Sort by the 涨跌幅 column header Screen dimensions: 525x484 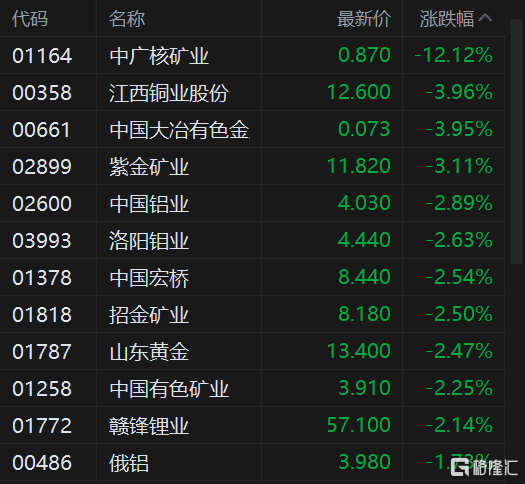(x=447, y=18)
